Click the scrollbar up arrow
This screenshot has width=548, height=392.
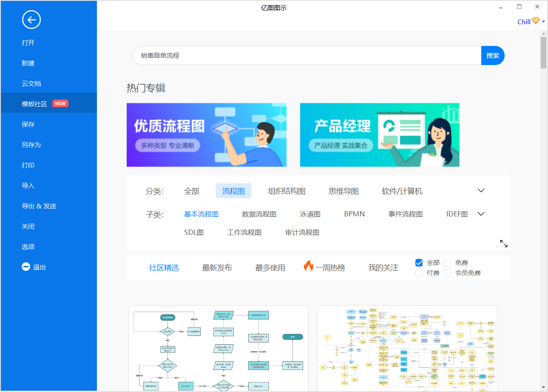543,33
